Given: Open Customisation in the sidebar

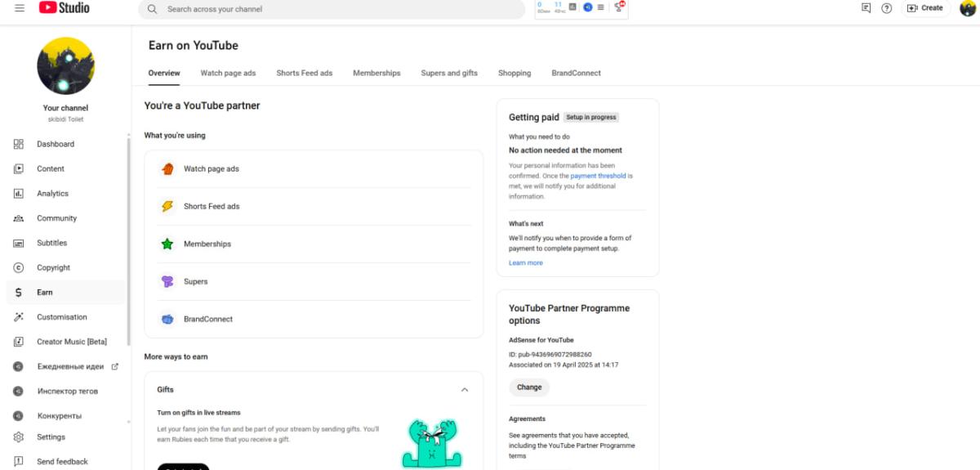Looking at the screenshot, I should [65, 317].
